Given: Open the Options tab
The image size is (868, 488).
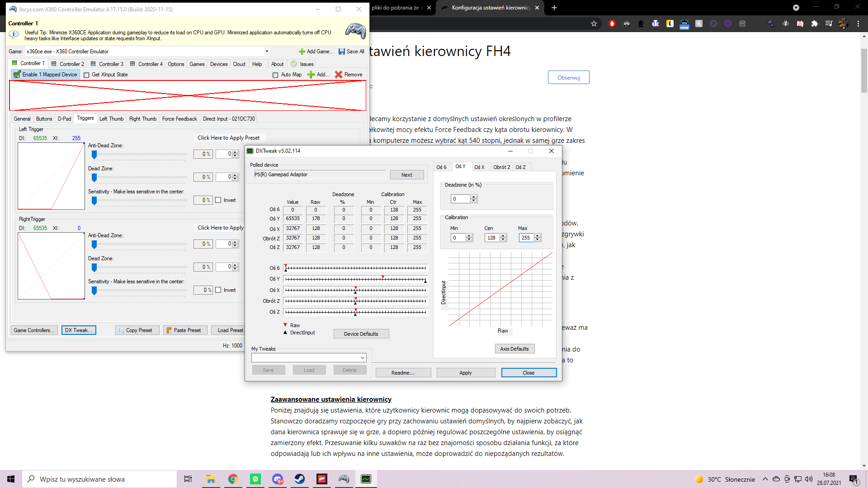Looking at the screenshot, I should [x=176, y=64].
